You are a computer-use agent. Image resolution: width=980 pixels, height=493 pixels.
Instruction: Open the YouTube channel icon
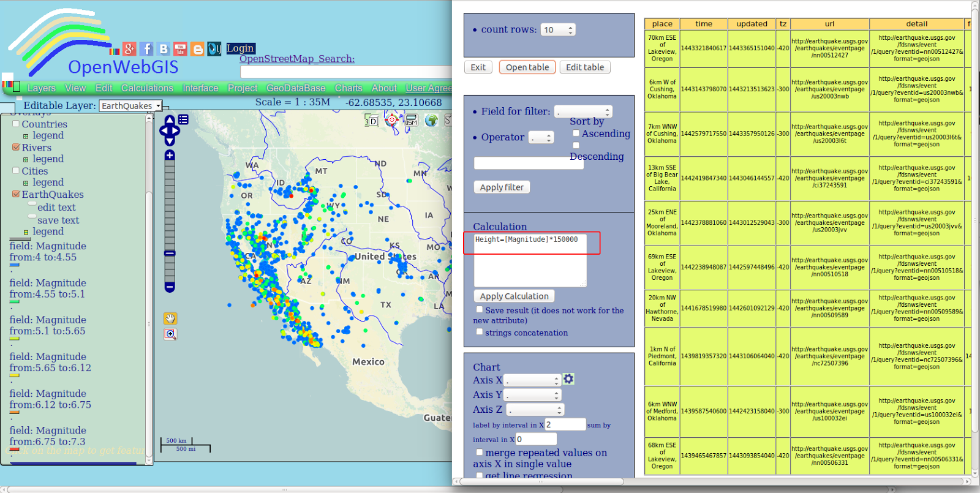(180, 49)
